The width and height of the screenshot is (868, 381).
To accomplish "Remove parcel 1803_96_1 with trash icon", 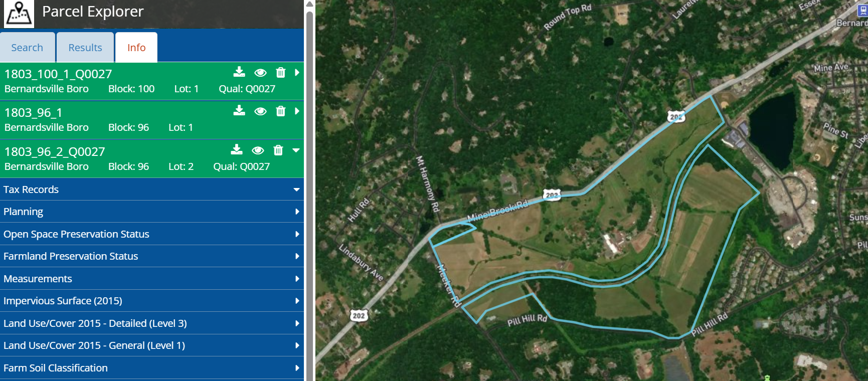I will (281, 111).
